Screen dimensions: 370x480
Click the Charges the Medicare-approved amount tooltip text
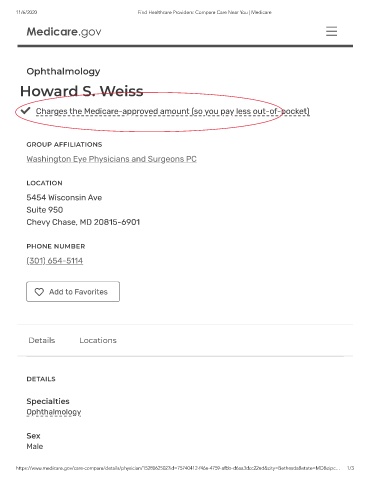pos(173,111)
